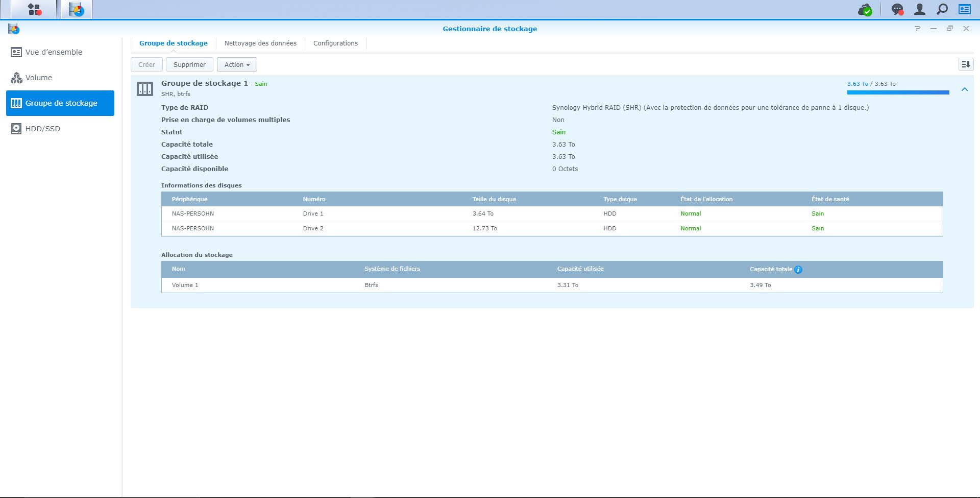This screenshot has width=980, height=498.
Task: Click the sort order icon button
Action: click(966, 64)
